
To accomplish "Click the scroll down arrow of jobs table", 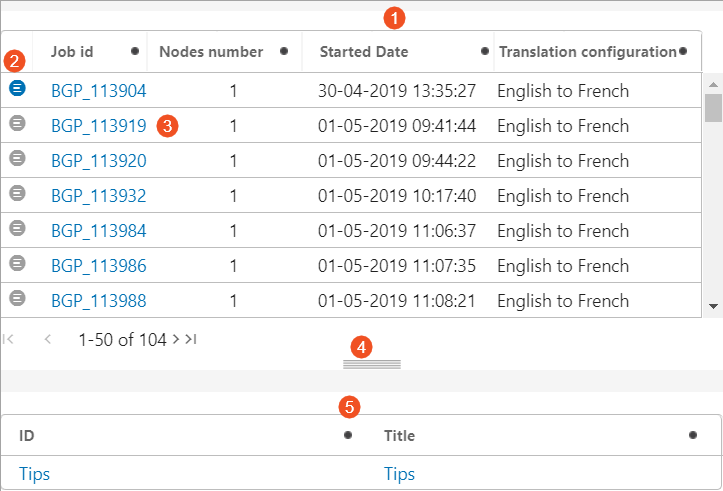I will (x=714, y=306).
